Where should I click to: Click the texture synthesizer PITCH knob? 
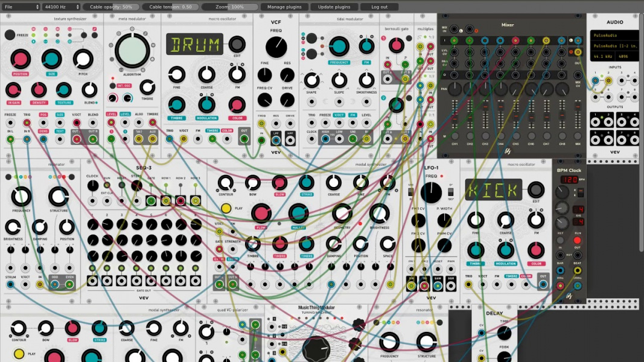(x=83, y=59)
